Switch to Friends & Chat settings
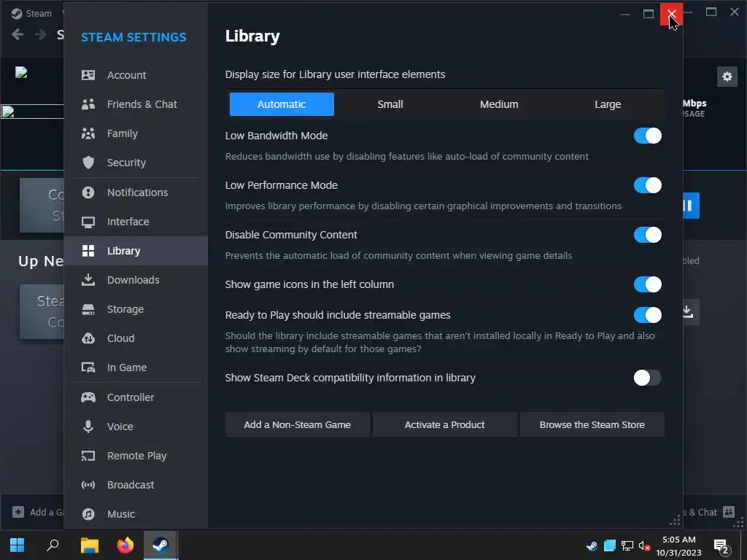The height and width of the screenshot is (560, 747). click(136, 104)
